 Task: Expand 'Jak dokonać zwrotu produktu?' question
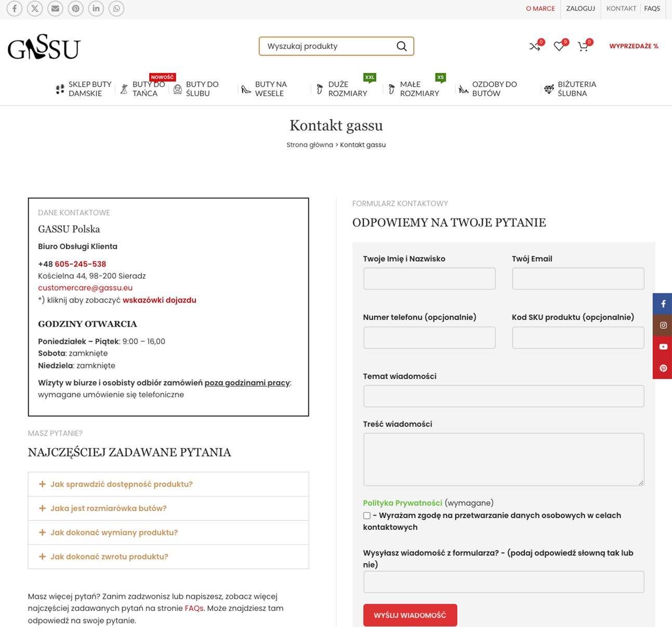168,557
